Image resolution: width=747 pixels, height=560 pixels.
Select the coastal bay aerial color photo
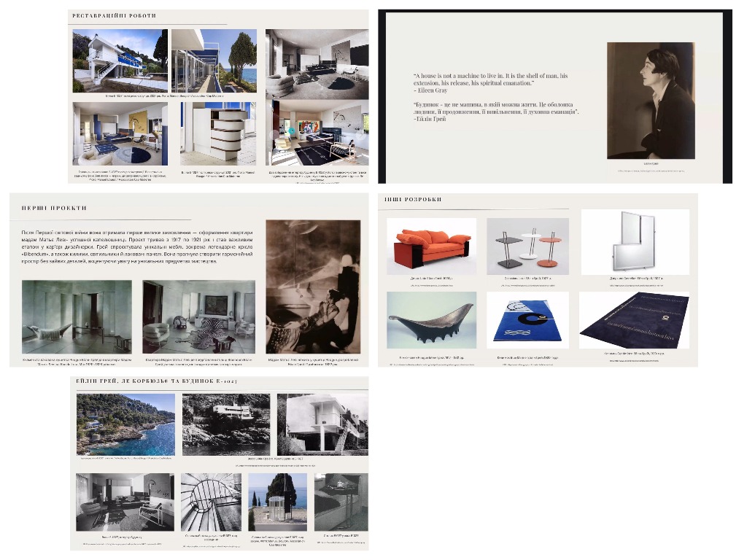(125, 424)
